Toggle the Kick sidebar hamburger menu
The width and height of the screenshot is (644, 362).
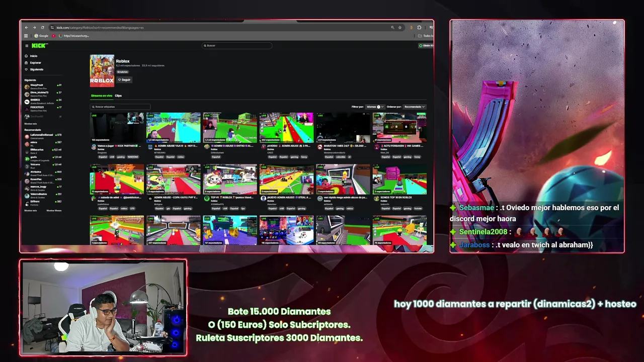click(27, 46)
